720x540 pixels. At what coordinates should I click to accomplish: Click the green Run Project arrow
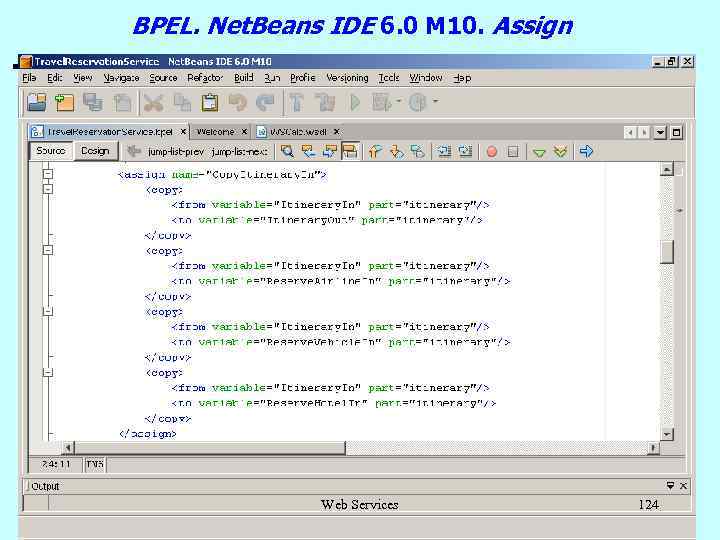coord(355,102)
